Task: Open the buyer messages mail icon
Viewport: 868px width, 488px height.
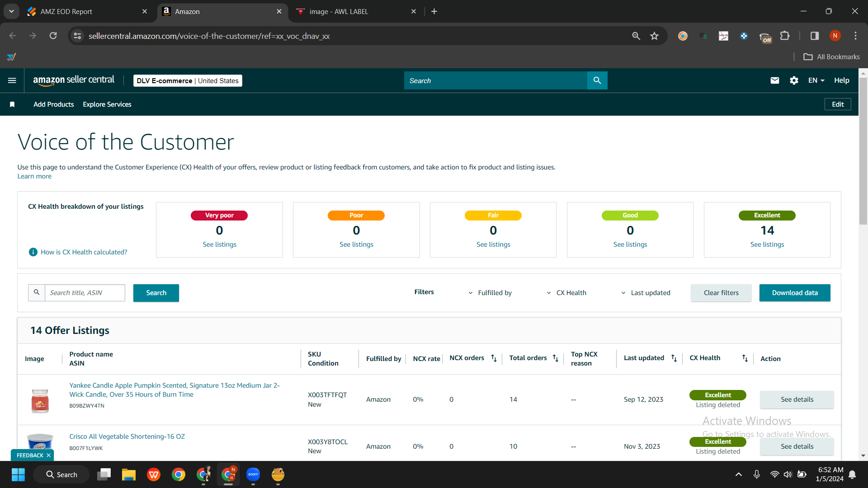Action: click(775, 80)
